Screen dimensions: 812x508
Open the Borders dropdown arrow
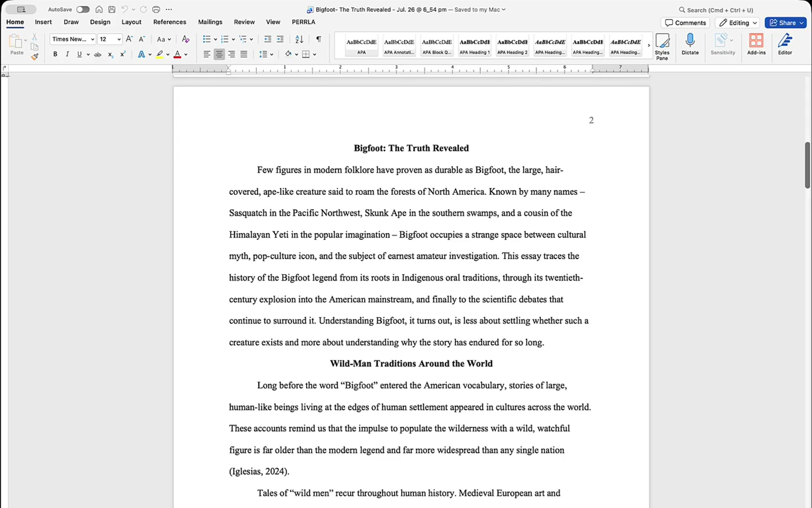point(315,55)
